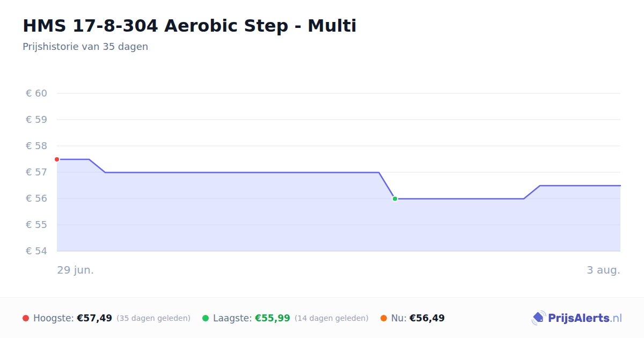
Task: Click the red Hoogste legend dot
Action: pyautogui.click(x=26, y=318)
